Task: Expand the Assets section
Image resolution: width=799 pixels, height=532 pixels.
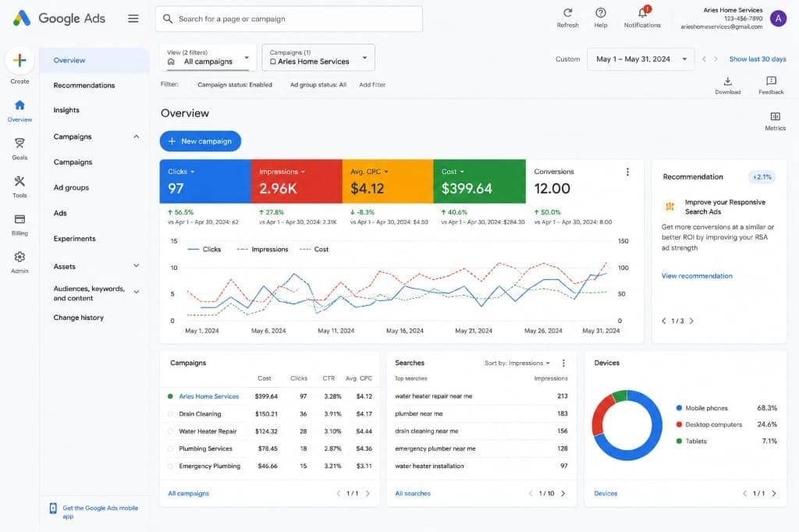Action: tap(136, 266)
